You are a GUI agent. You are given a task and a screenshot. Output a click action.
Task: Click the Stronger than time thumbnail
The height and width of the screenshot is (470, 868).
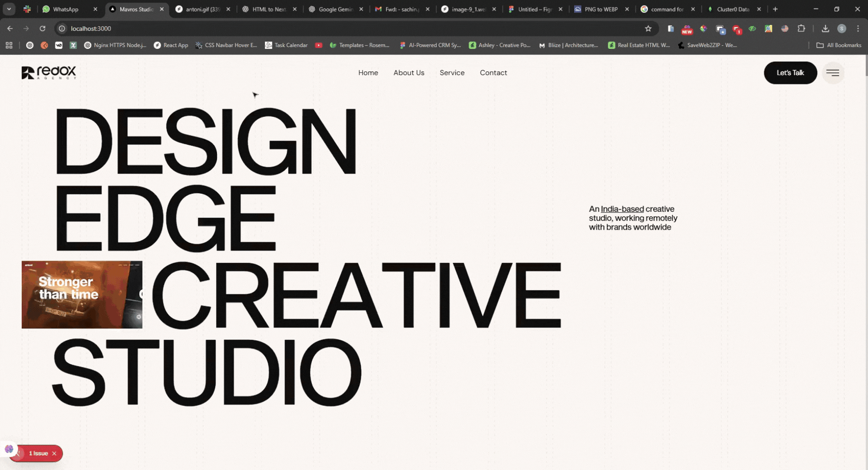[x=82, y=295]
